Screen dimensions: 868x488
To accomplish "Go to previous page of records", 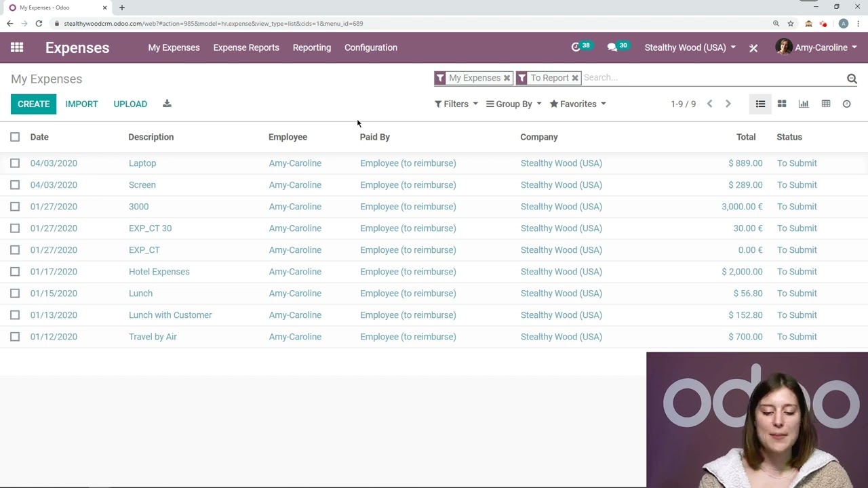I will (x=709, y=104).
